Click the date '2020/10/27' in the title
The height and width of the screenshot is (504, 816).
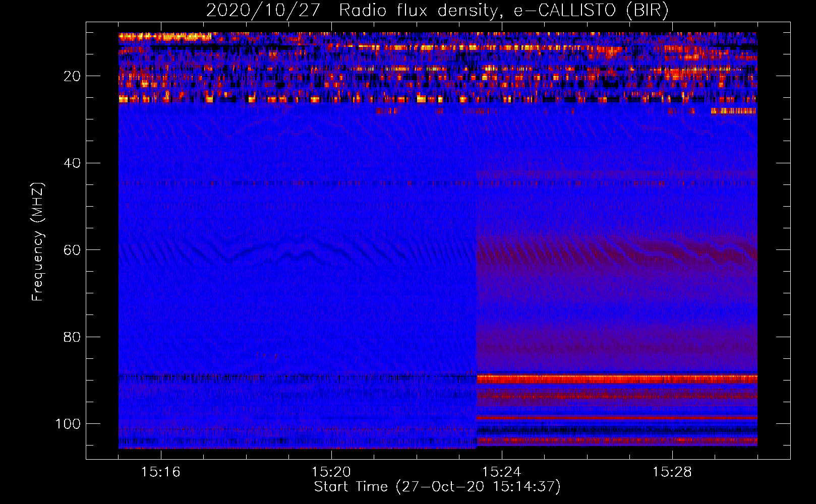point(263,11)
